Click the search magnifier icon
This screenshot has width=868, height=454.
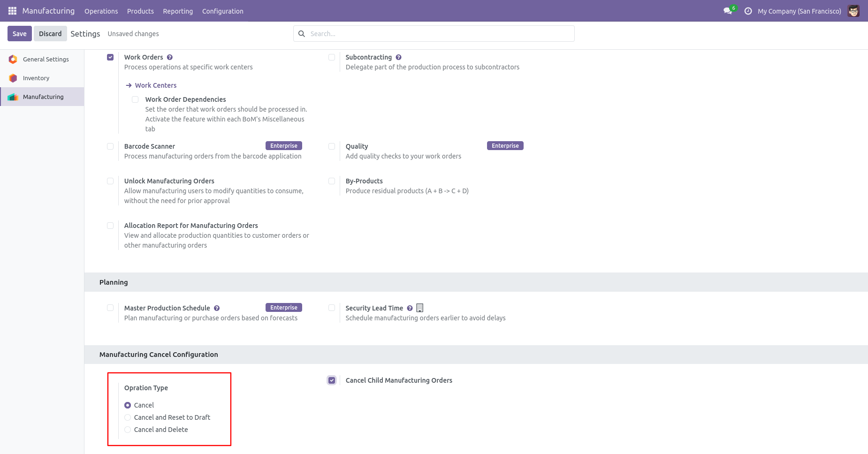pyautogui.click(x=302, y=34)
